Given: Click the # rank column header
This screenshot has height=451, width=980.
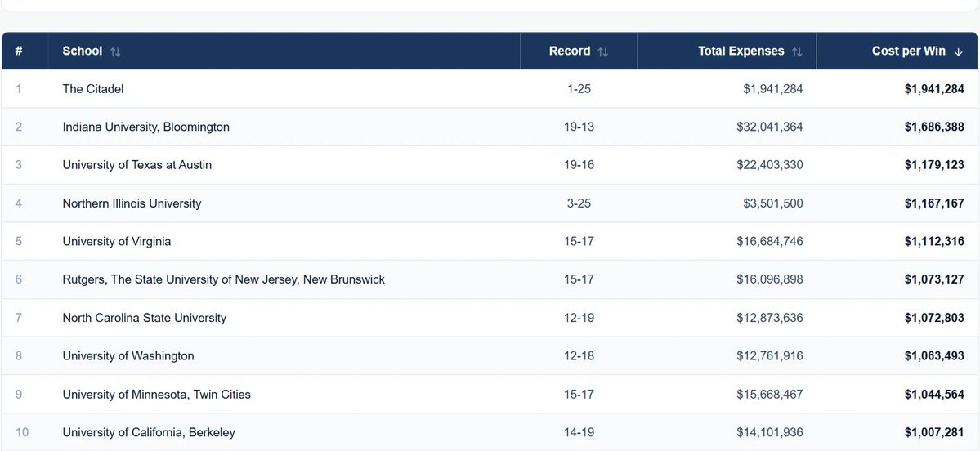Looking at the screenshot, I should pos(19,51).
